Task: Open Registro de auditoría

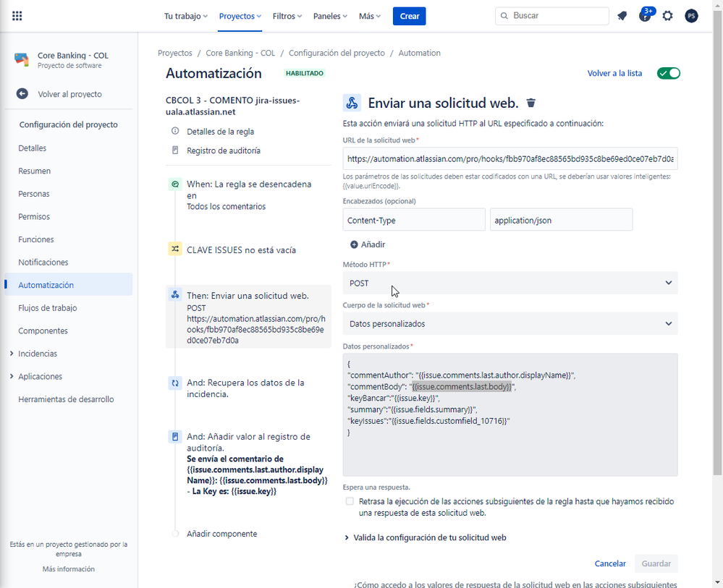Action: (x=224, y=150)
